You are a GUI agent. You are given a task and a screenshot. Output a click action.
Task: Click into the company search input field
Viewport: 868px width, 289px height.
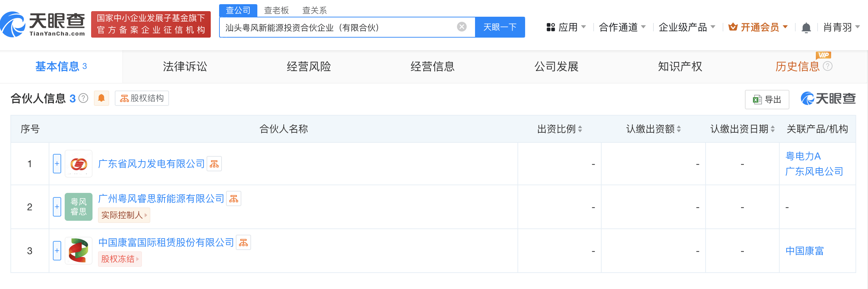pyautogui.click(x=337, y=27)
